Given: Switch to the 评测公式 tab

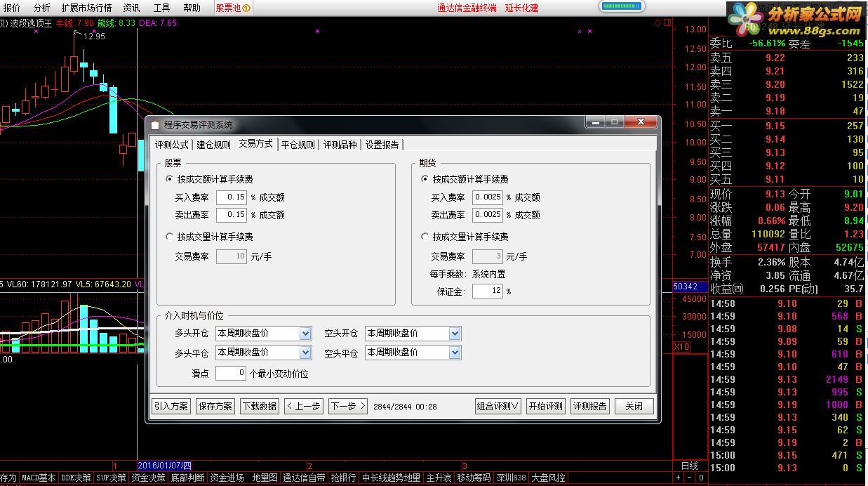Looking at the screenshot, I should pos(172,145).
